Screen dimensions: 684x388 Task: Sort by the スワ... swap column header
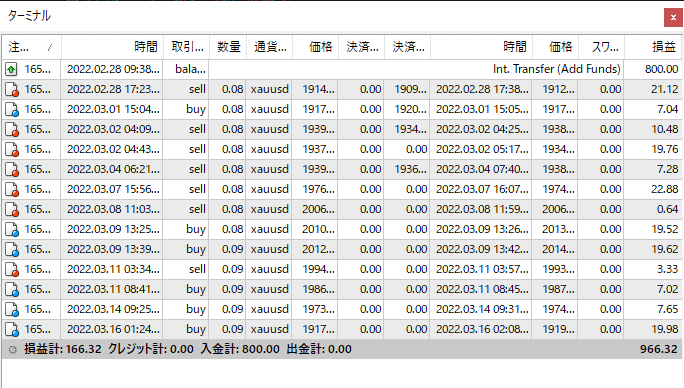(x=602, y=47)
